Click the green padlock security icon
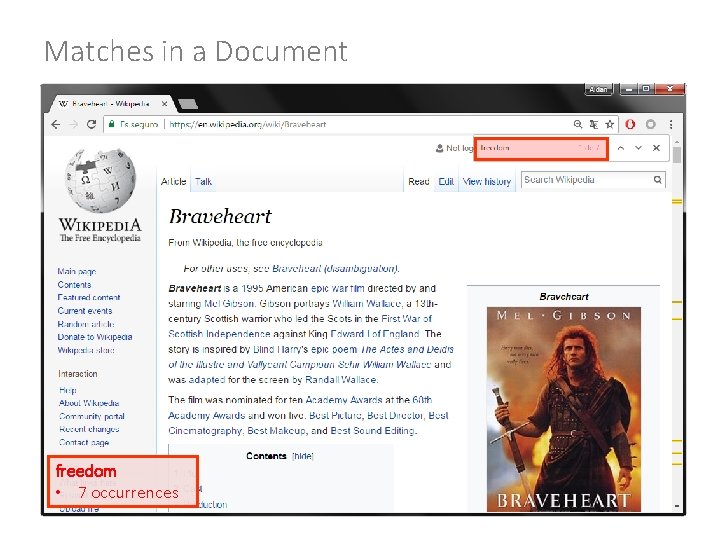Image resolution: width=720 pixels, height=540 pixels. (112, 124)
